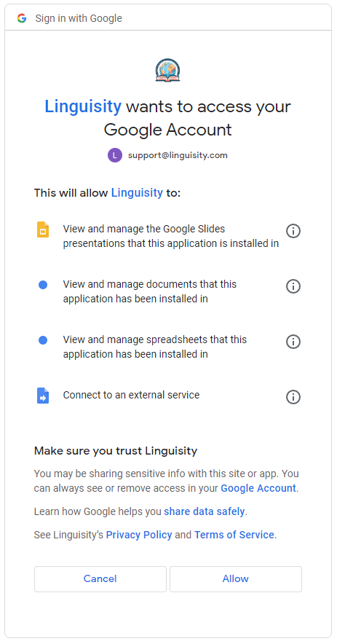Select the support@linguisity.com account chip
Screen dimensions: 337x644
[x=168, y=155]
